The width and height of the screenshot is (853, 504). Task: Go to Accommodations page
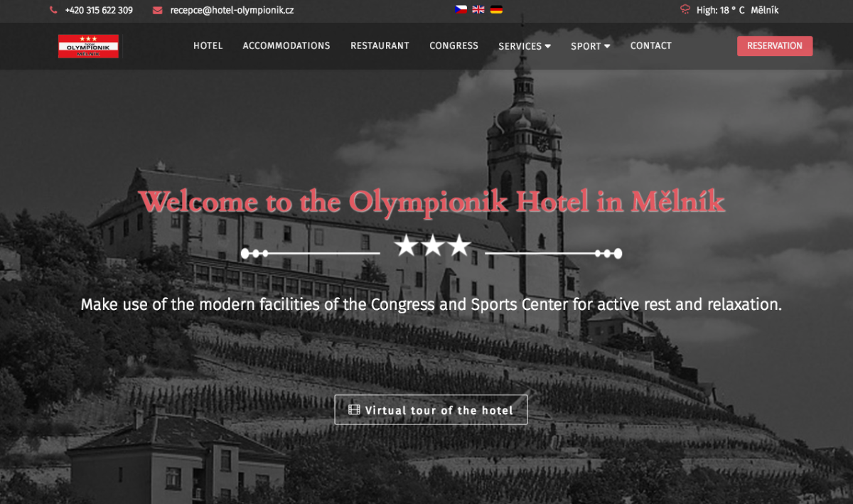coord(286,45)
